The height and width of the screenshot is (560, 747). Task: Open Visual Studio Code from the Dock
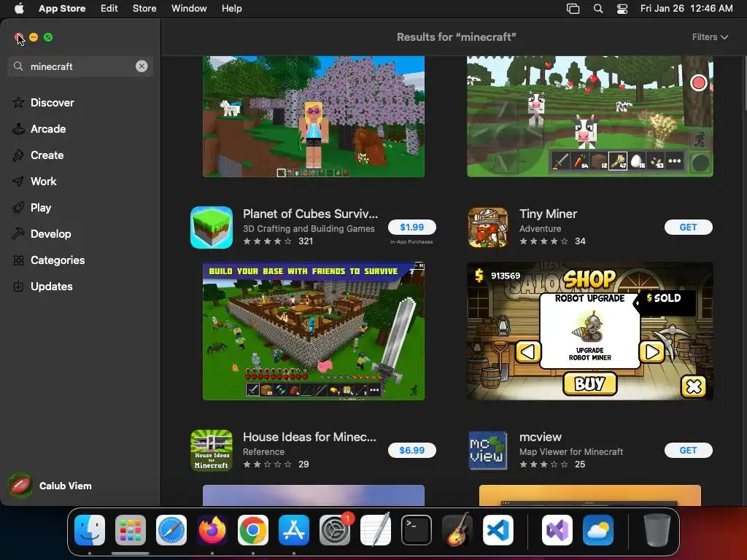498,530
